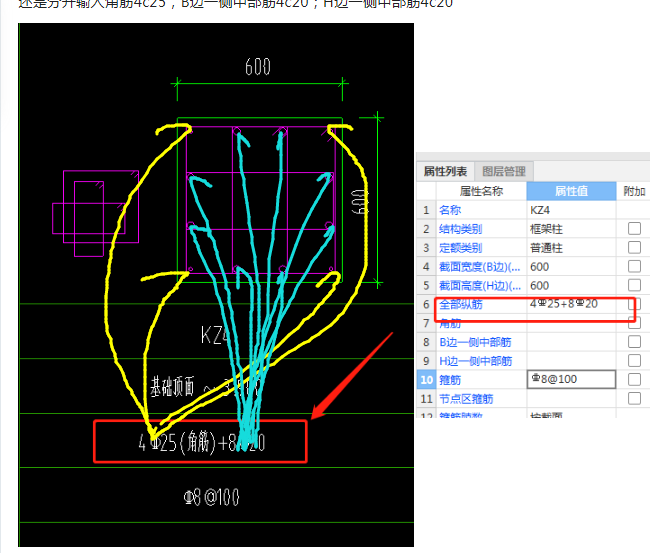Viewport: 650px width, 553px height.
Task: Click the 4⌀25+8⌀20 全部纵筋 value
Action: click(571, 304)
